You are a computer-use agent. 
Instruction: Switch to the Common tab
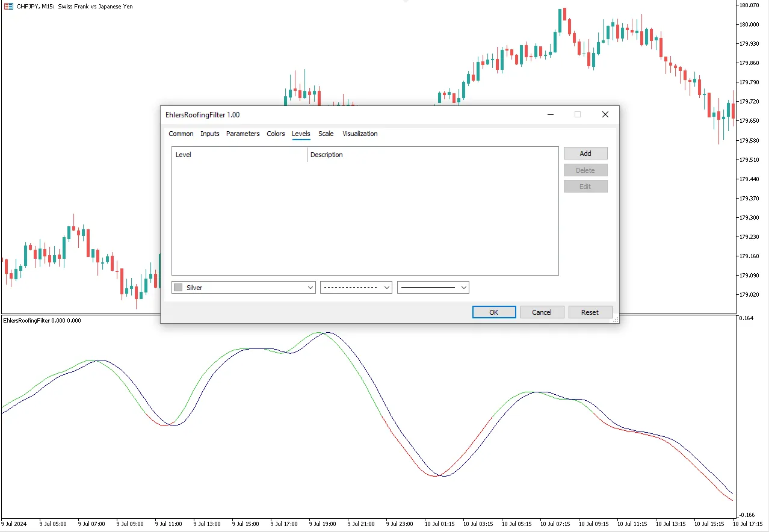[181, 134]
